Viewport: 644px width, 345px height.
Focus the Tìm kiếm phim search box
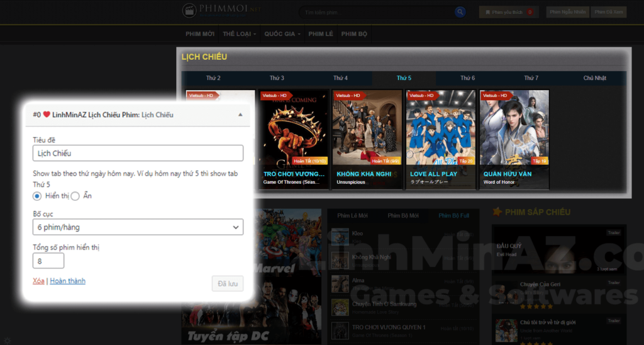pos(377,13)
